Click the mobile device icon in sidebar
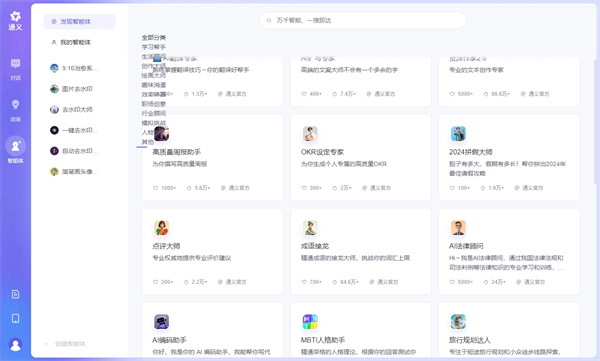Image resolution: width=600 pixels, height=361 pixels. (15, 319)
